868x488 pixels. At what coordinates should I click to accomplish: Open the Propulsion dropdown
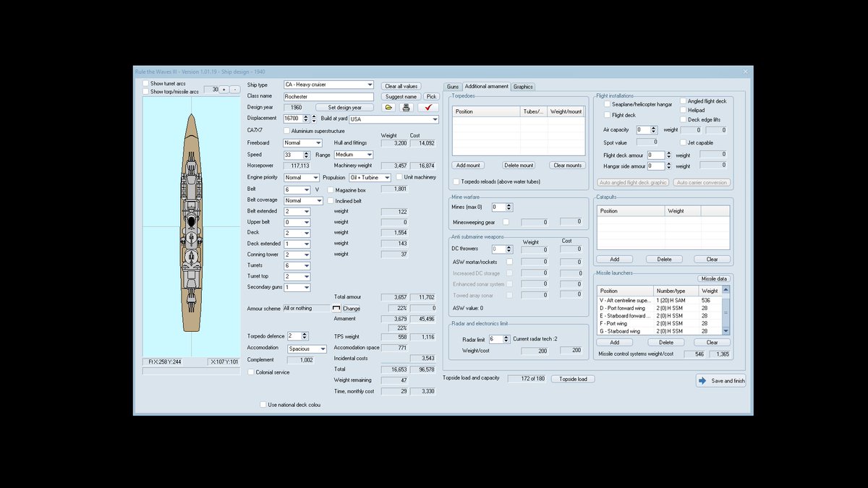387,178
